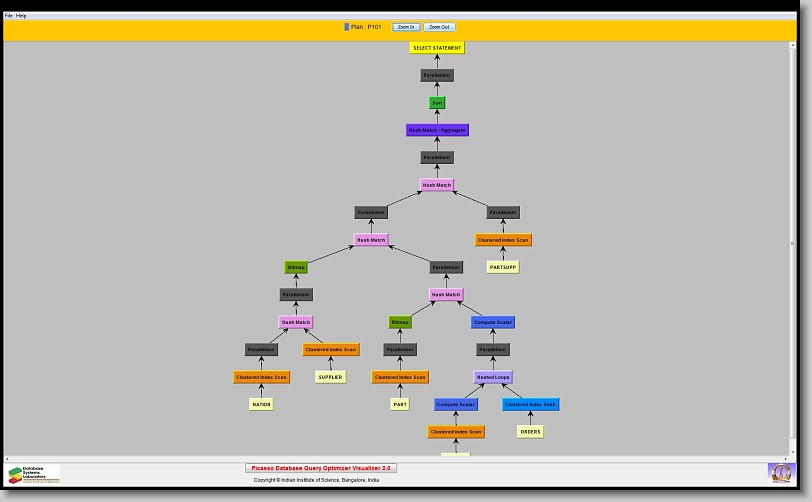Click the Clustered Index Scan above PARTSUPP
Viewport: 812px width, 502px height.
[x=503, y=240]
